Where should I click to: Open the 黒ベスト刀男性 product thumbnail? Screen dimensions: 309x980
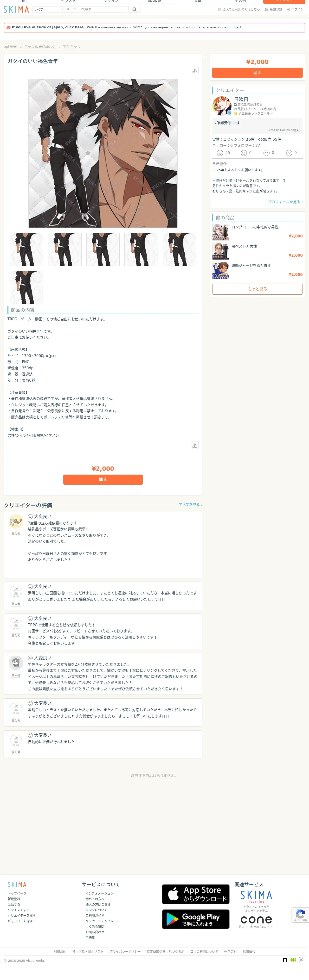tap(221, 251)
